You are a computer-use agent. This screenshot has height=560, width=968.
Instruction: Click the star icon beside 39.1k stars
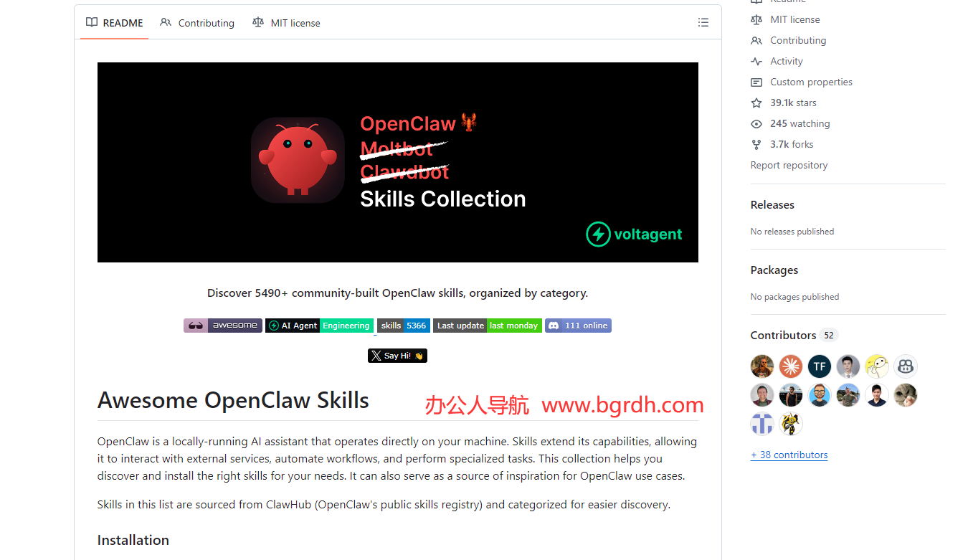click(x=756, y=103)
